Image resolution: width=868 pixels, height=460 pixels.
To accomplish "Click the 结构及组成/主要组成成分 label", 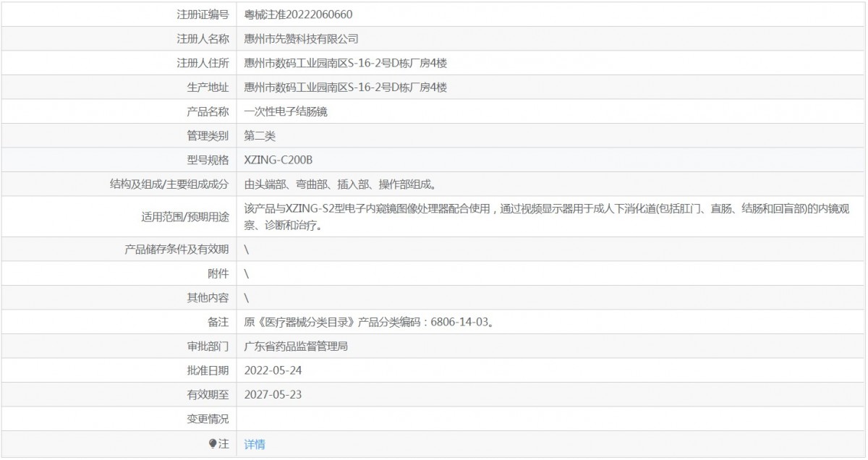I will [169, 184].
